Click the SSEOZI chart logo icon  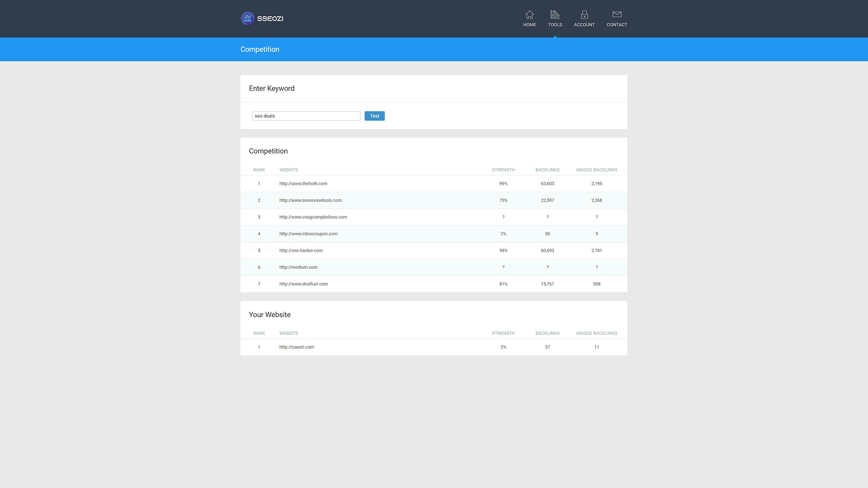pyautogui.click(x=248, y=19)
